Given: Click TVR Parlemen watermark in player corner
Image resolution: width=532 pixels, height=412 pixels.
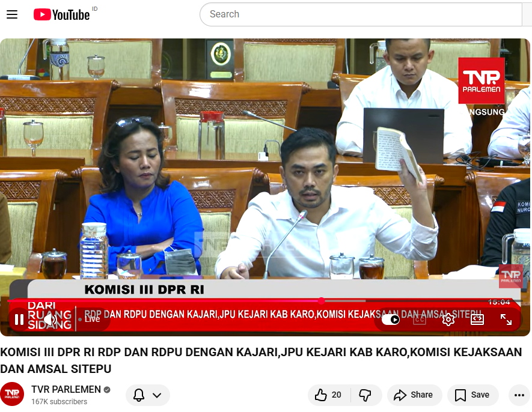Looking at the screenshot, I should click(x=510, y=276).
